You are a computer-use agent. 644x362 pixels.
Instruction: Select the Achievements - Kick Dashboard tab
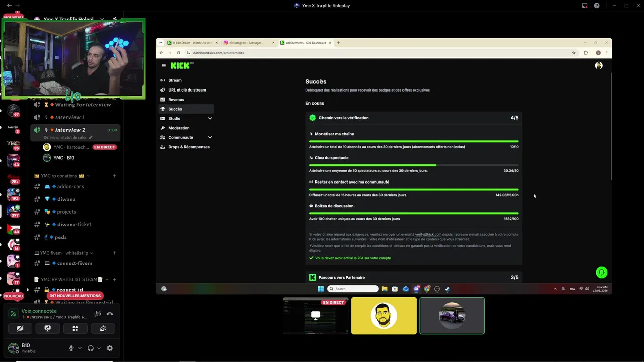pos(305,43)
